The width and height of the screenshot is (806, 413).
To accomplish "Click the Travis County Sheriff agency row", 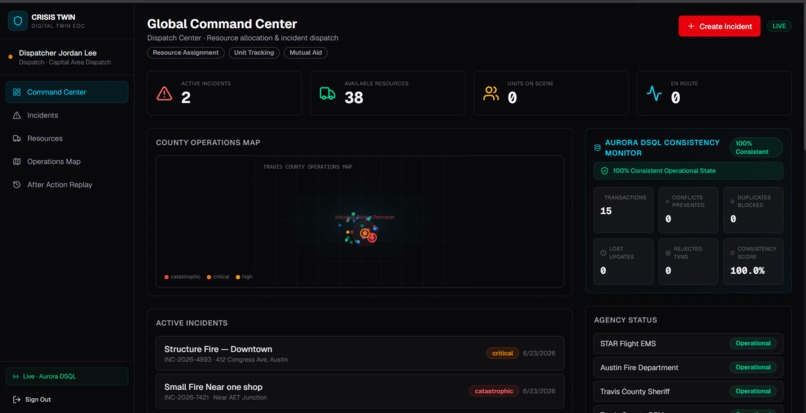I will (x=688, y=391).
